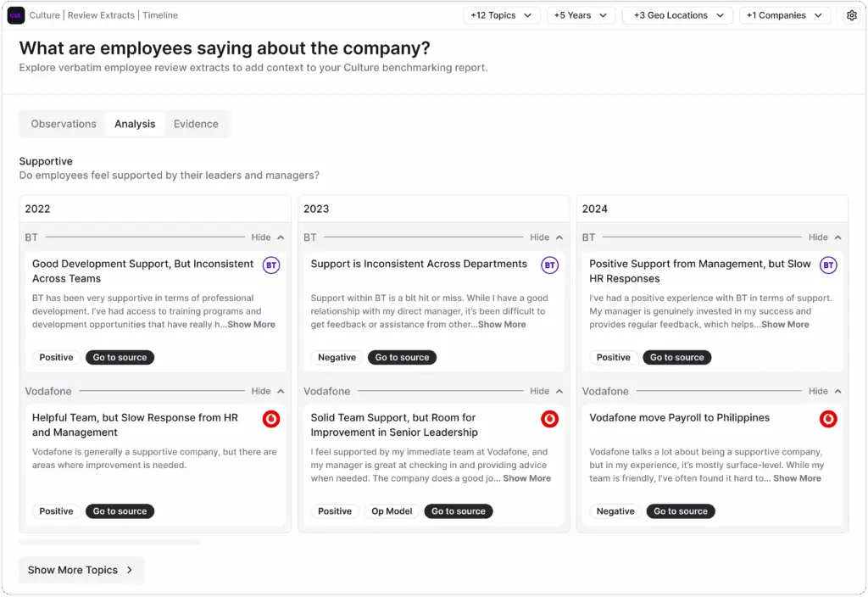This screenshot has height=597, width=868.
Task: Click the Supportive topic heading
Action: tap(46, 161)
